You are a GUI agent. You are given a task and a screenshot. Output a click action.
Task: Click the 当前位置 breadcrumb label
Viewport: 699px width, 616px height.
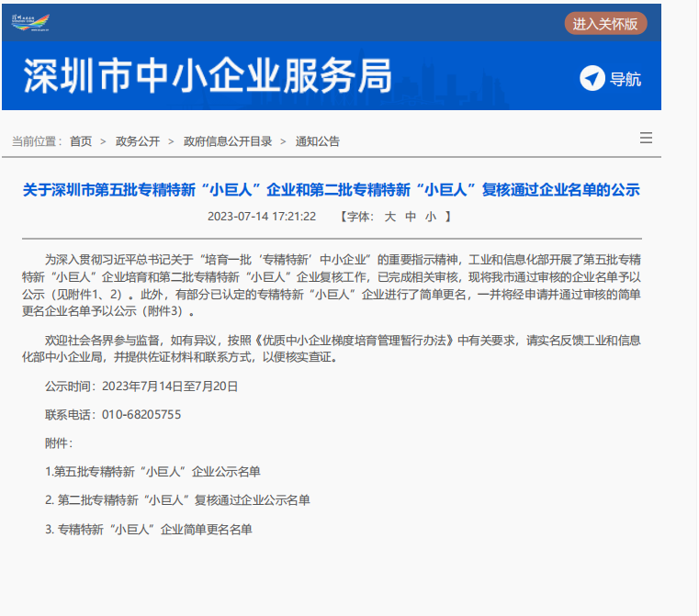coord(37,141)
